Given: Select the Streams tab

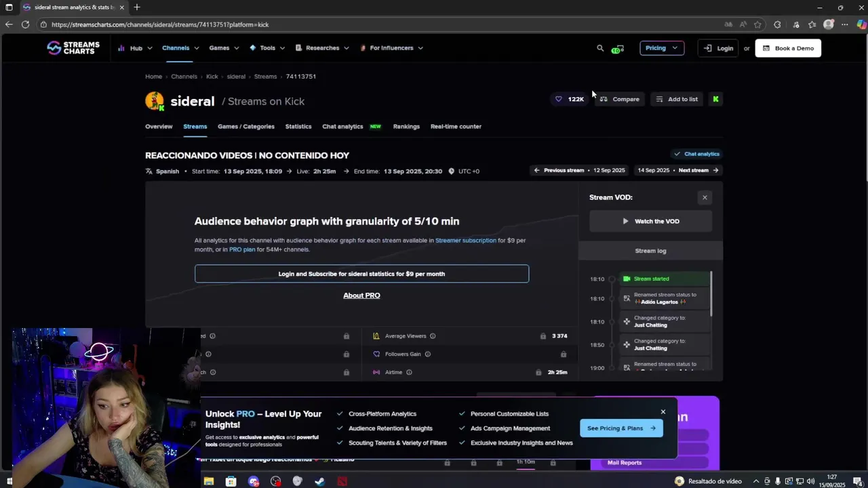Looking at the screenshot, I should click(x=195, y=127).
